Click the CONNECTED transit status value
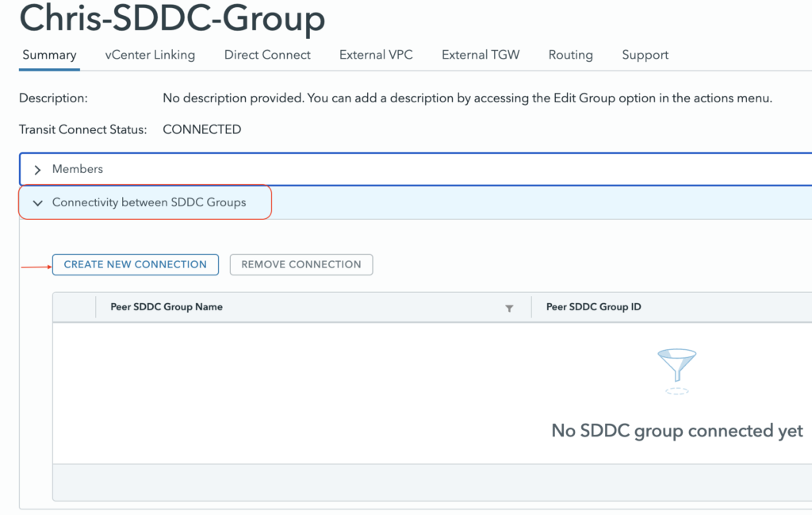 [x=201, y=129]
